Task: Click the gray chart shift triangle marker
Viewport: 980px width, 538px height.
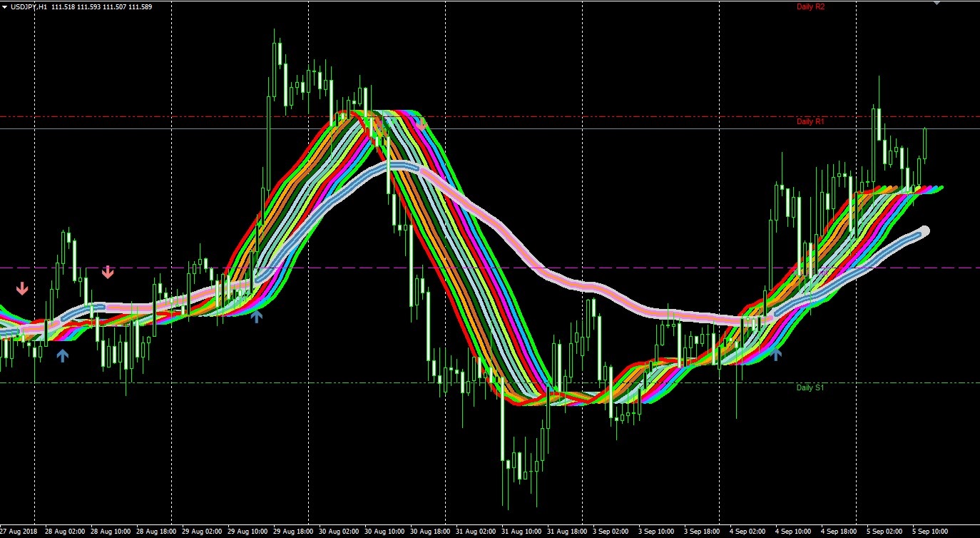Action: point(936,2)
